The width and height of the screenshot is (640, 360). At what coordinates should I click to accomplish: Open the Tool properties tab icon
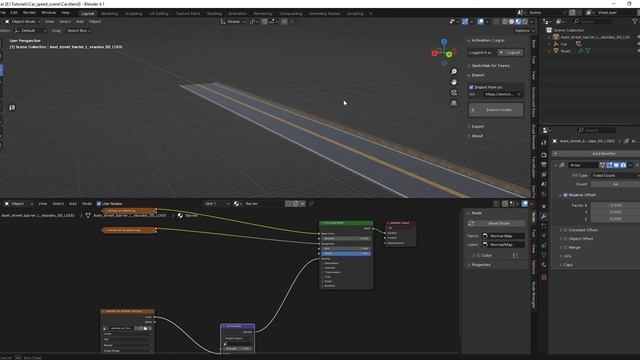pos(544,143)
